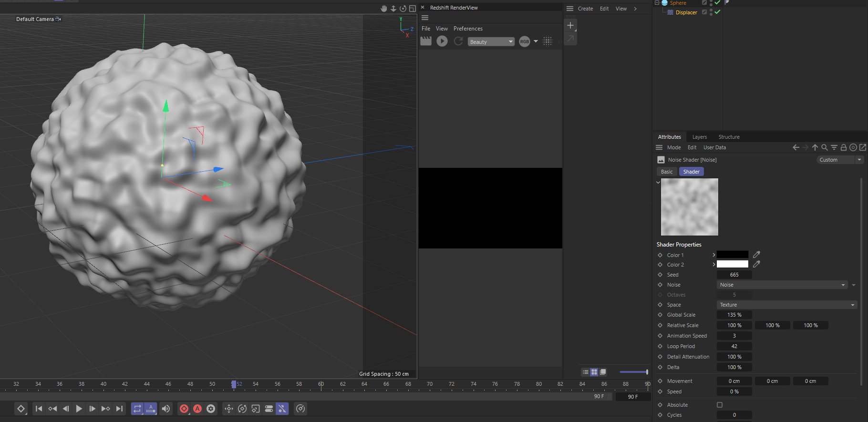Click the Global Scale value field
The image size is (868, 422).
point(734,315)
